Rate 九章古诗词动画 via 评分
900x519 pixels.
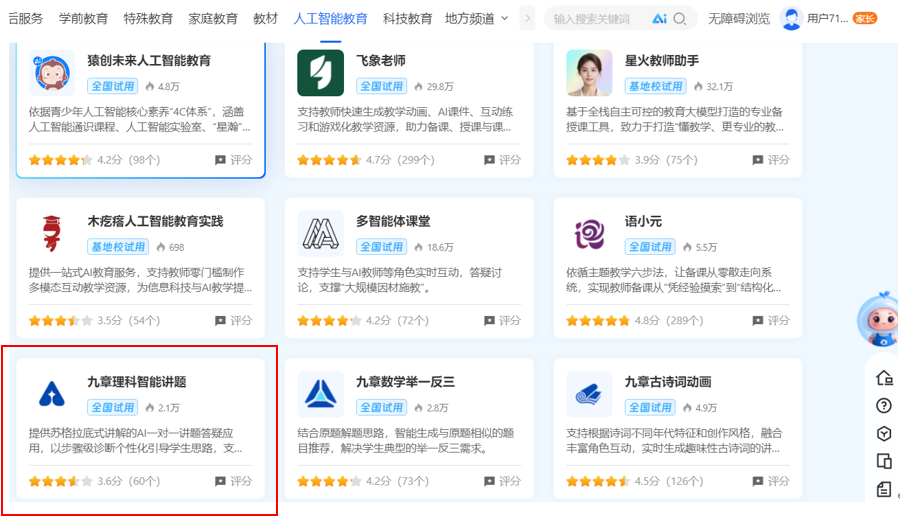[771, 481]
